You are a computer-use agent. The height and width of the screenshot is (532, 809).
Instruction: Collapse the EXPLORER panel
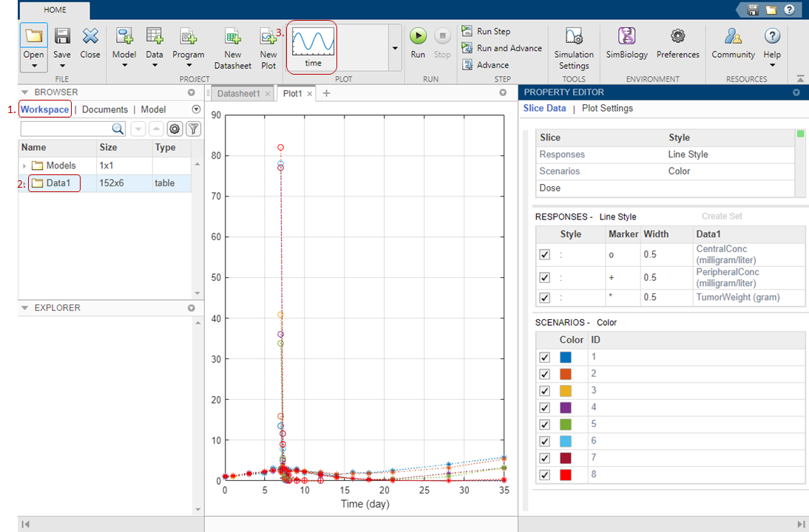[x=24, y=308]
